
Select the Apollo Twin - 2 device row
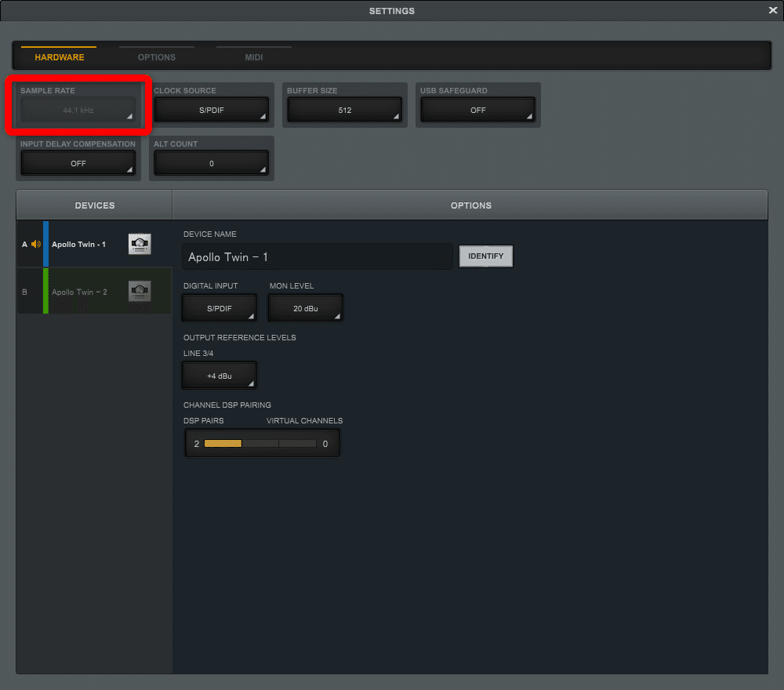click(95, 292)
